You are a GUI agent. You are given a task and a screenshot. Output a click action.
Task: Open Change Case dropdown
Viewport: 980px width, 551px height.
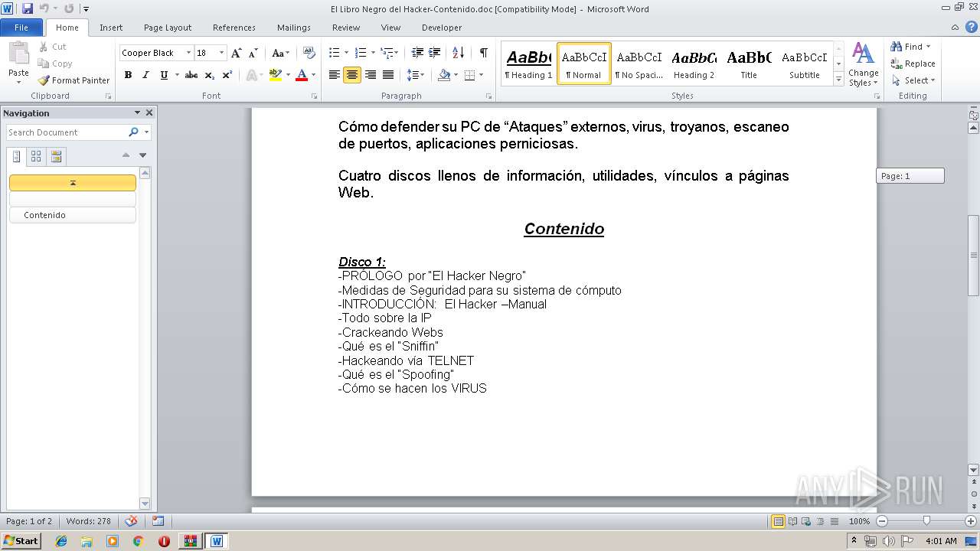[280, 53]
